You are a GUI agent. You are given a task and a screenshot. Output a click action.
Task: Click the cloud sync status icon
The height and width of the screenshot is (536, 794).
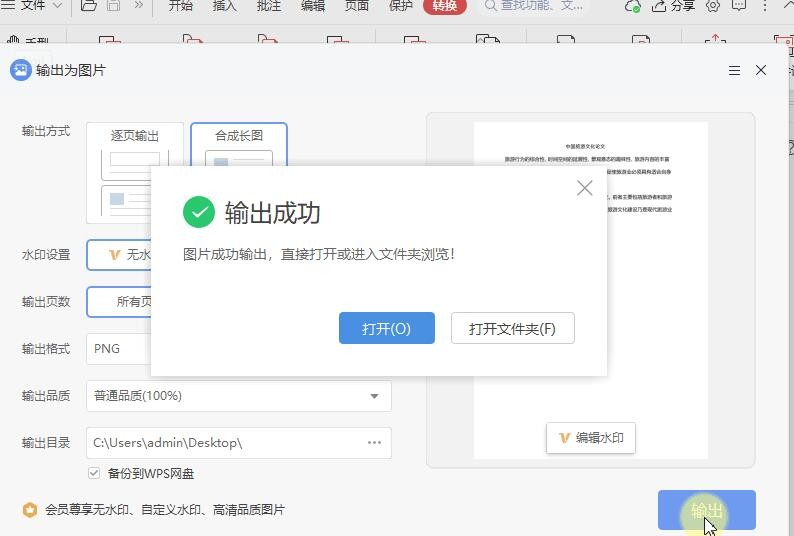[632, 6]
